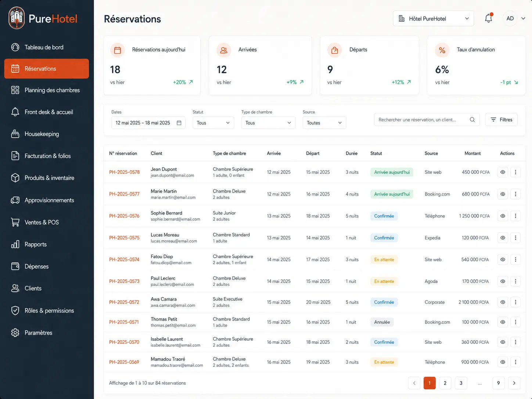This screenshot has height=399, width=532.
Task: View reservation PH-2025-0573 eye icon
Action: pyautogui.click(x=503, y=281)
